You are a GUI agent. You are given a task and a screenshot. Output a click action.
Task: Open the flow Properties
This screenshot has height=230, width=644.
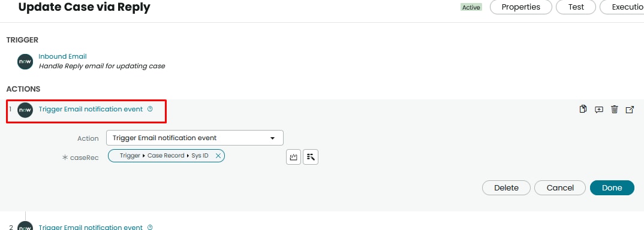(x=521, y=7)
